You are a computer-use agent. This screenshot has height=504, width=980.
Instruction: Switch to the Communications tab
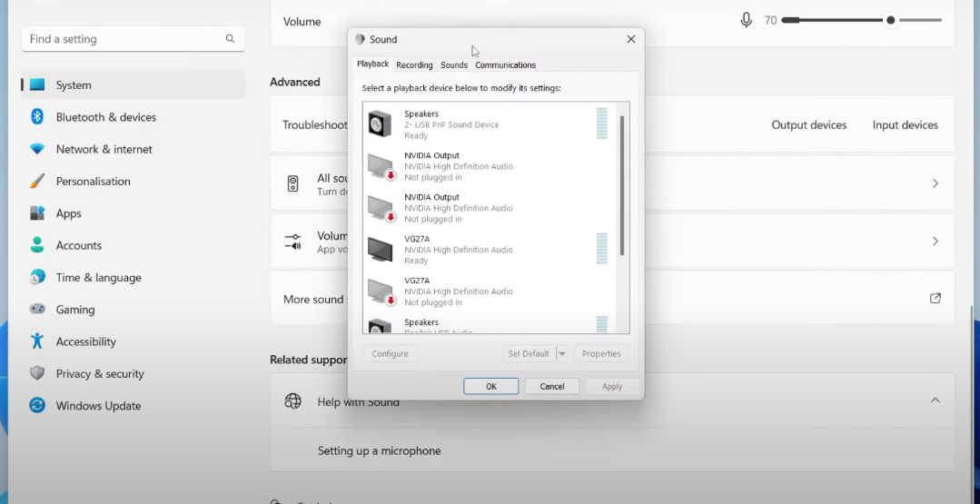click(505, 65)
